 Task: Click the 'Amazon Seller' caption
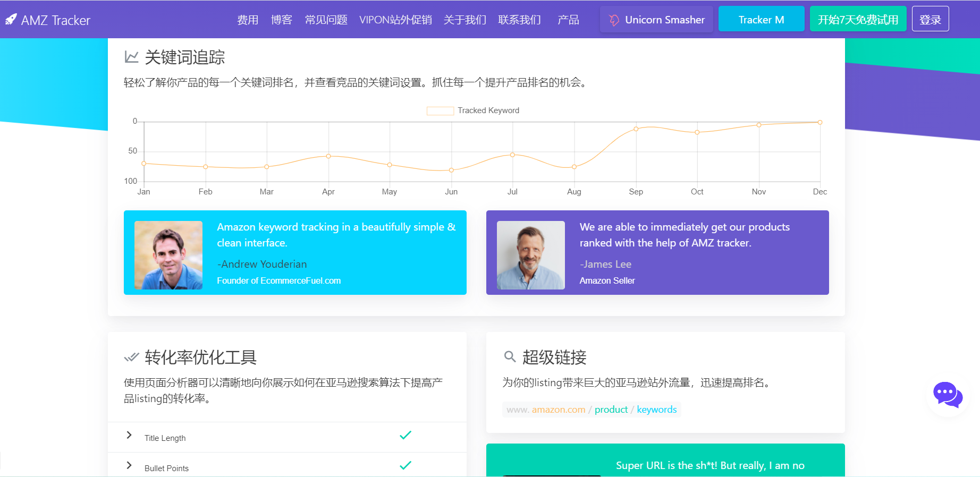(607, 280)
